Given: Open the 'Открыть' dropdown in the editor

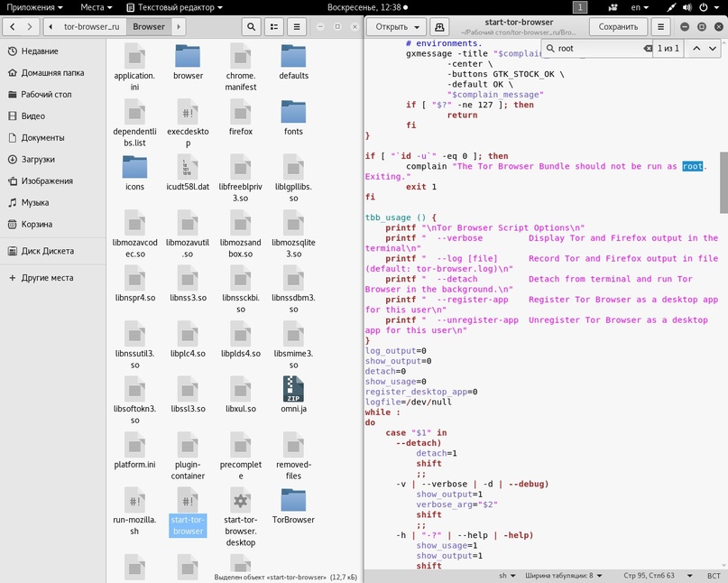Looking at the screenshot, I should pyautogui.click(x=397, y=26).
